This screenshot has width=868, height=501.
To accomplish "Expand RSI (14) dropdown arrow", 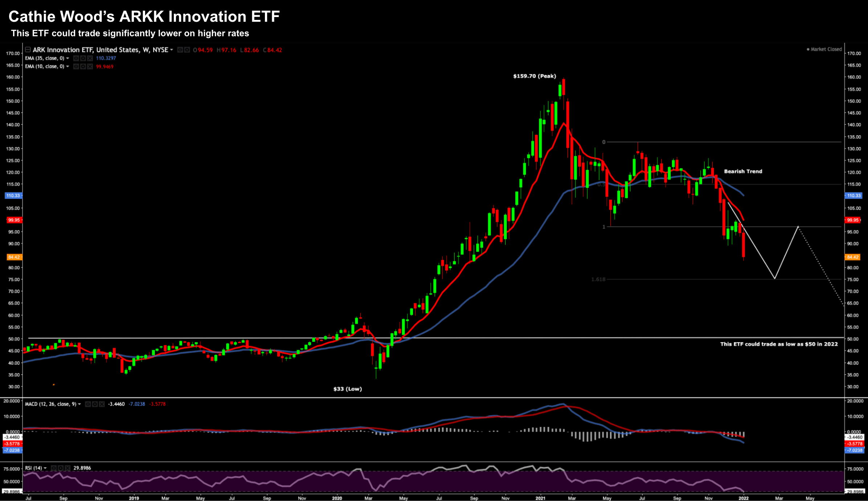I will 45,468.
